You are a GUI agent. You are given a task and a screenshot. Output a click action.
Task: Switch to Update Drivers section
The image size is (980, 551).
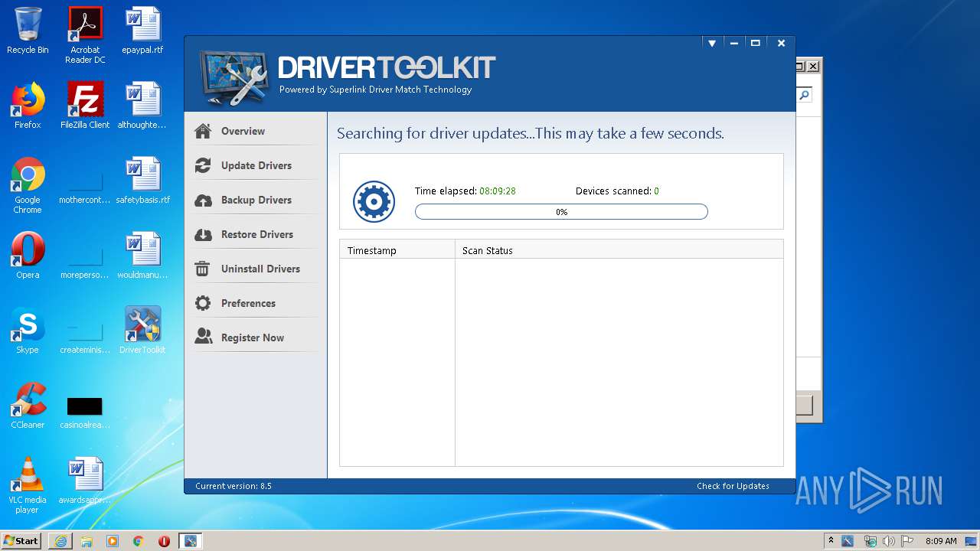pyautogui.click(x=256, y=165)
